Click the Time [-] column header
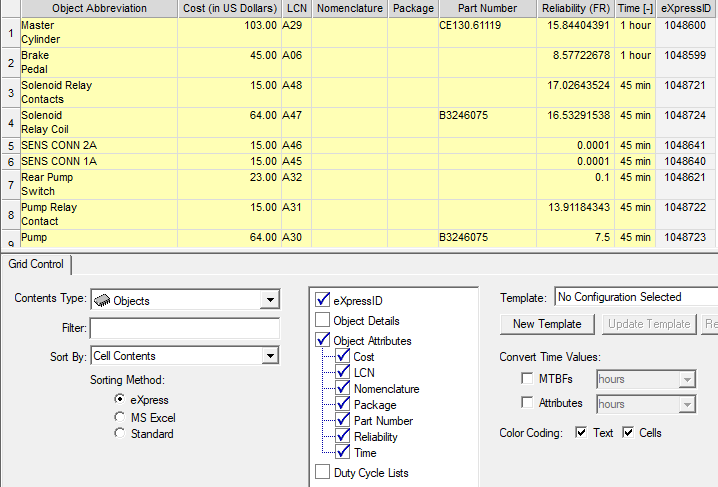The width and height of the screenshot is (718, 487). (635, 8)
